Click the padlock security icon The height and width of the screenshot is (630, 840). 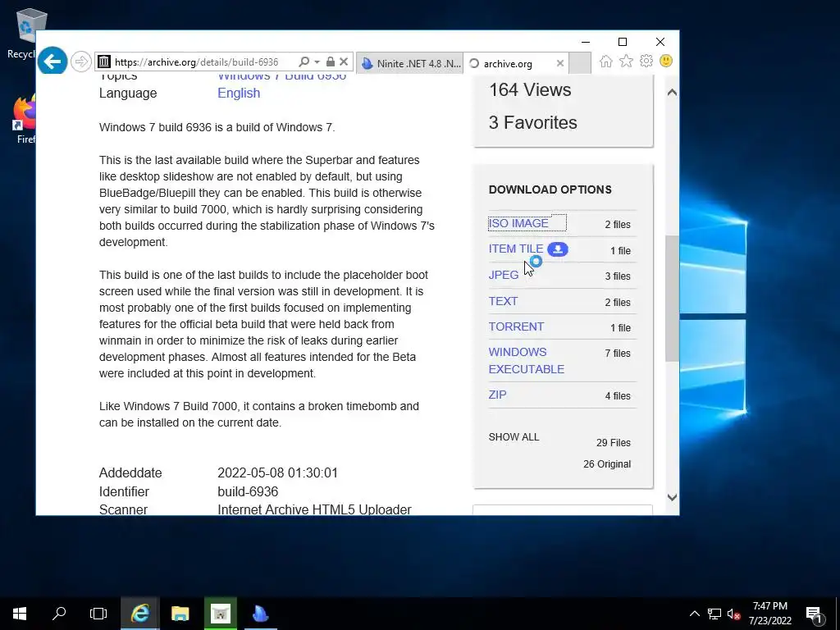[x=331, y=62]
